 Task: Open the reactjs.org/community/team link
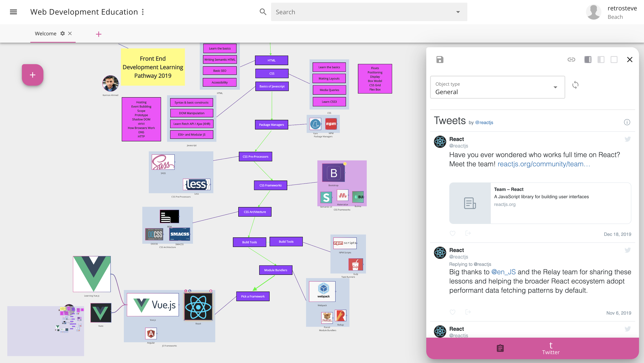point(544,164)
